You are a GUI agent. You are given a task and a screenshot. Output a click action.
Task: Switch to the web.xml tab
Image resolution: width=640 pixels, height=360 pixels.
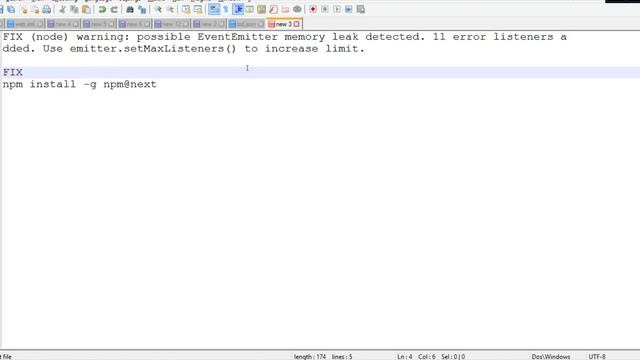click(x=24, y=24)
